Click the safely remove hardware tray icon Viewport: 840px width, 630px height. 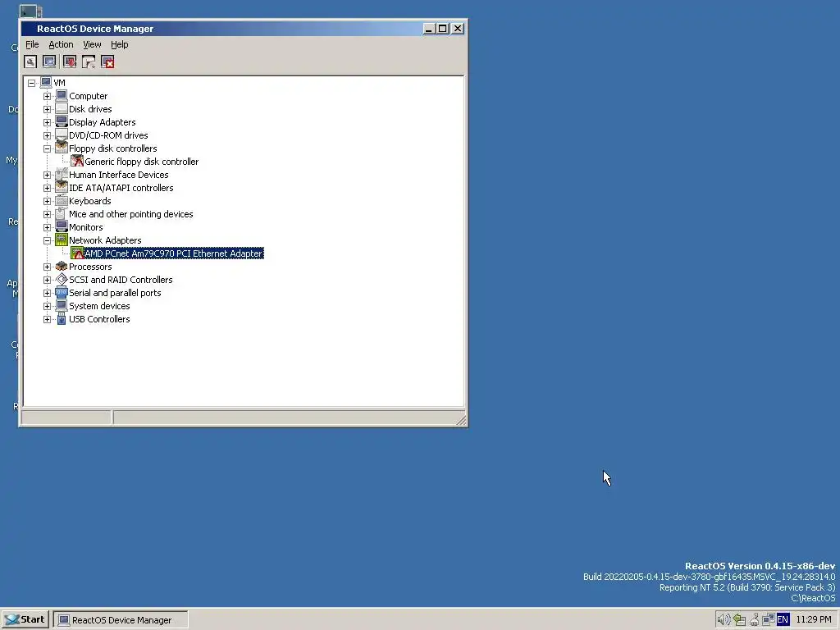[739, 620]
